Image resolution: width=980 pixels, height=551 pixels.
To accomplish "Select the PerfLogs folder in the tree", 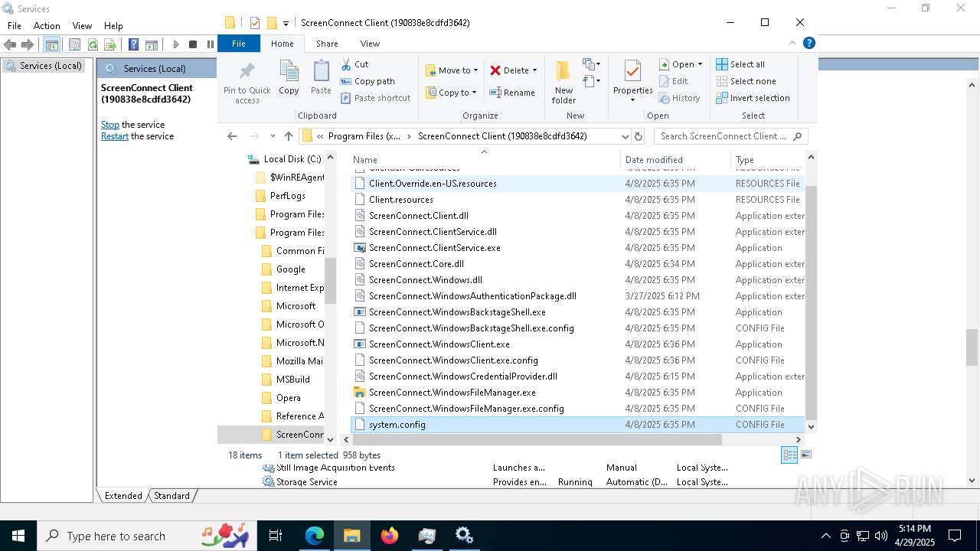I will tap(279, 196).
